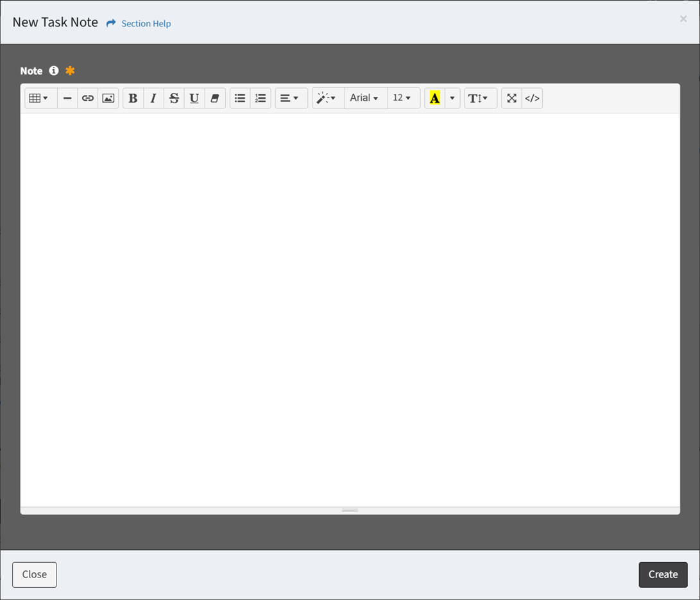
Task: Open the insert table dropdown
Action: click(x=39, y=98)
